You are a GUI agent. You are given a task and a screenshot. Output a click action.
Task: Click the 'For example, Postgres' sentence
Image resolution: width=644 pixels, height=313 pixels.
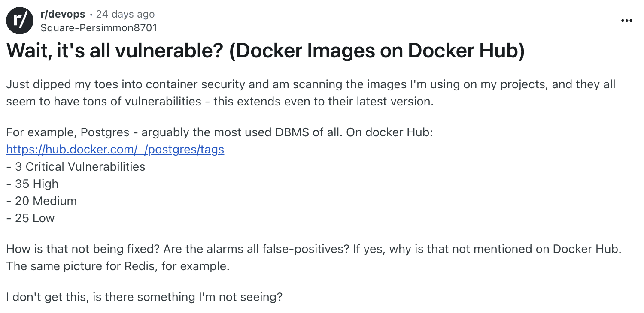(x=219, y=132)
